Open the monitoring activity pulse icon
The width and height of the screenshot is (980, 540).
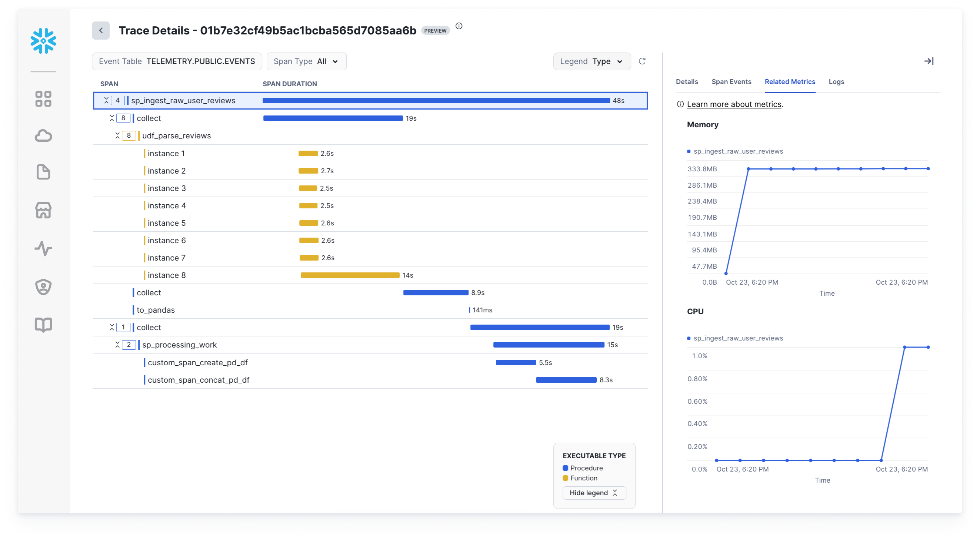coord(43,249)
